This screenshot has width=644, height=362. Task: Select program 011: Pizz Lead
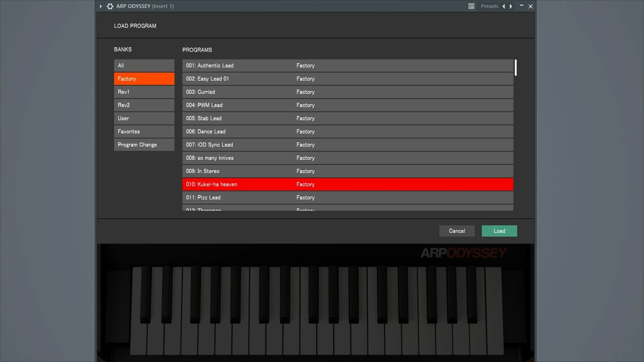pyautogui.click(x=348, y=197)
